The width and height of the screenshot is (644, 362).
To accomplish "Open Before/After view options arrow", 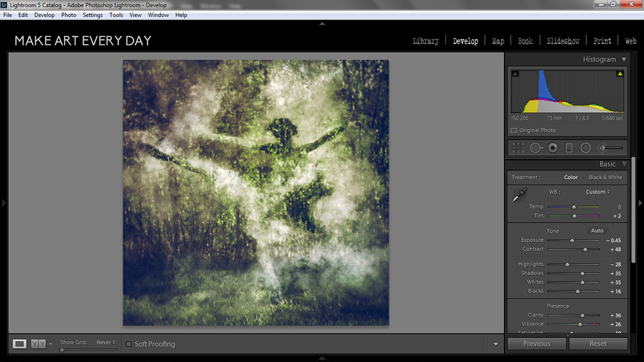I will coord(50,344).
